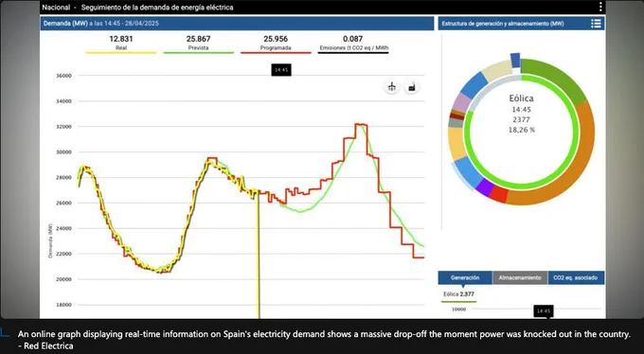644x354 pixels.
Task: Click the 'Seguimiento de la demanda' page title
Action: 157,8
